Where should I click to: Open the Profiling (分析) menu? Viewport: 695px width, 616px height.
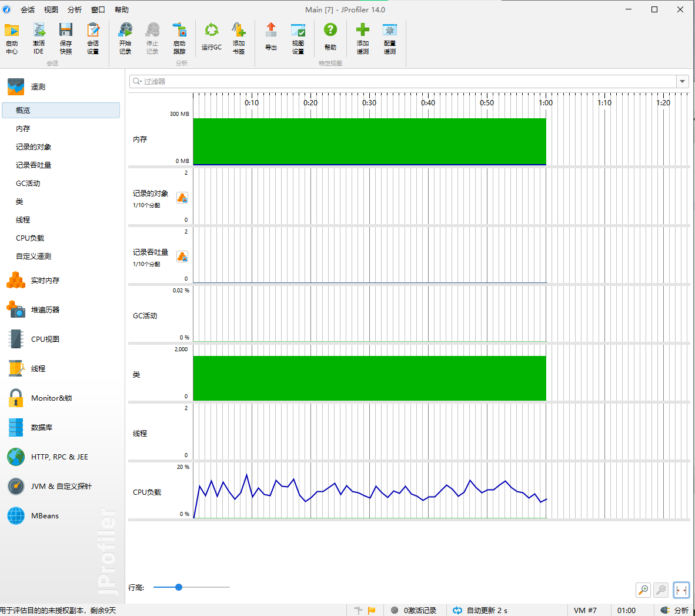75,10
